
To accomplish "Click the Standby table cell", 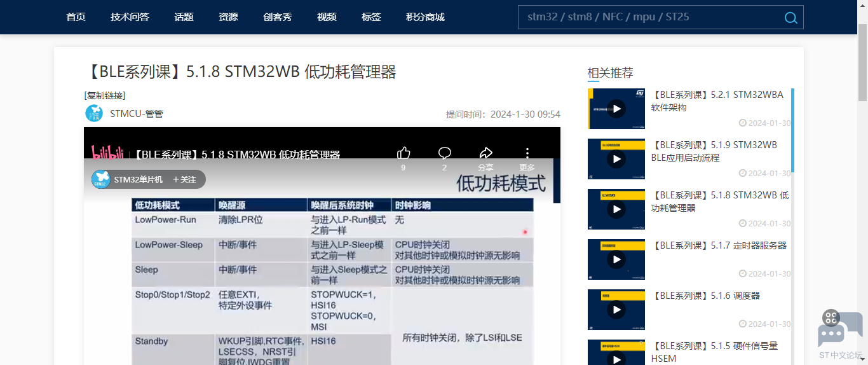I will pos(173,350).
